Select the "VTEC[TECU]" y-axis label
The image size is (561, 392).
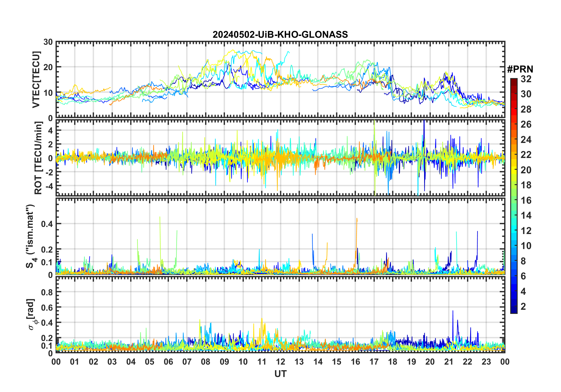point(36,80)
